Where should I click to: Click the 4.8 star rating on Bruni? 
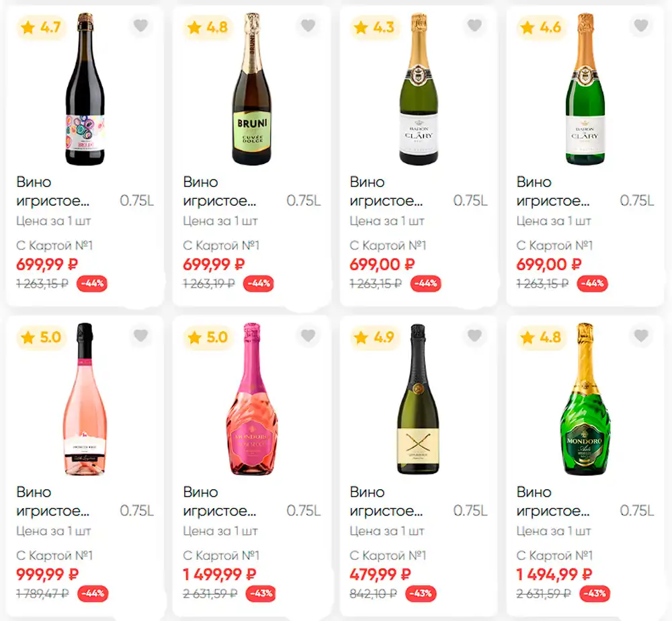coord(208,28)
